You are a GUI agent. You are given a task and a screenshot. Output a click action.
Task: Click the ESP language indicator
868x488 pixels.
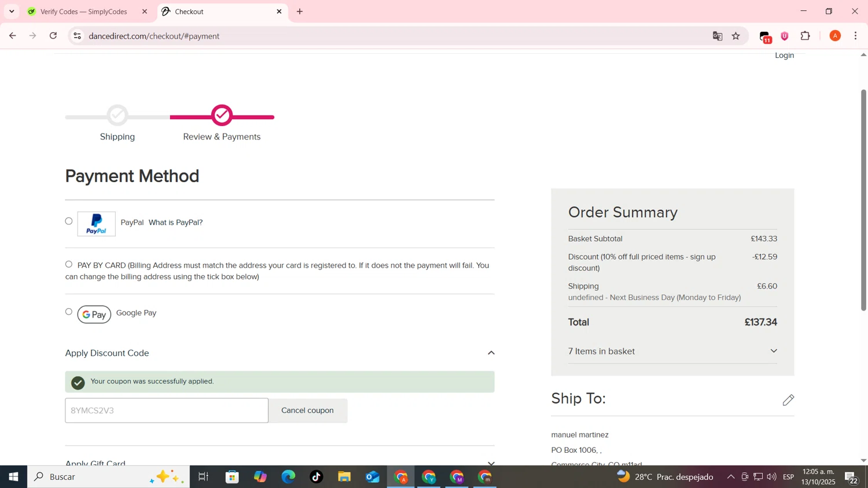(788, 477)
